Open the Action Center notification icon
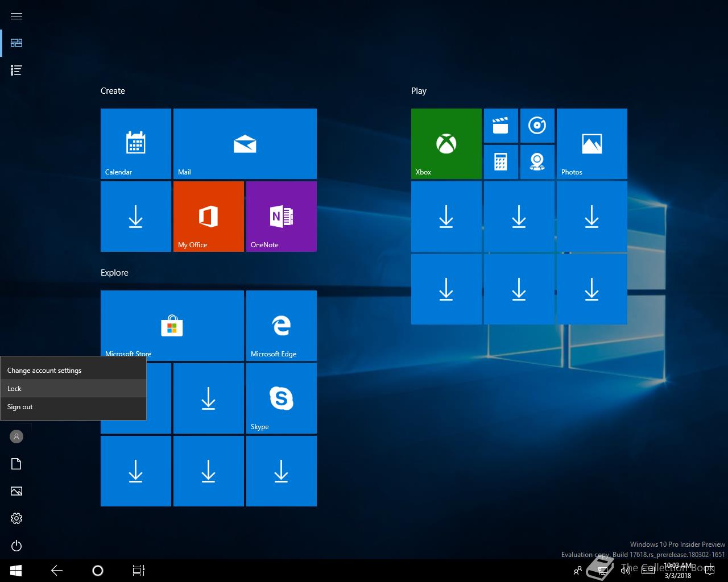This screenshot has width=728, height=582. coord(709,571)
